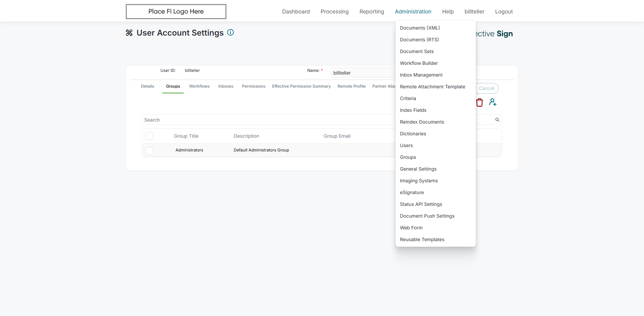Toggle the select-all groups checkbox
The height and width of the screenshot is (316, 644).
pos(150,136)
